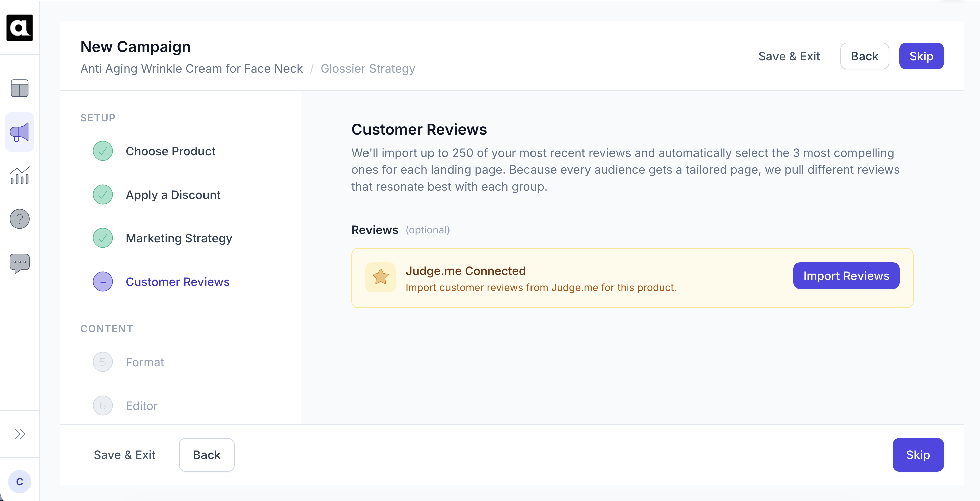Click the help question mark icon
Viewport: 980px width, 501px height.
[x=20, y=219]
